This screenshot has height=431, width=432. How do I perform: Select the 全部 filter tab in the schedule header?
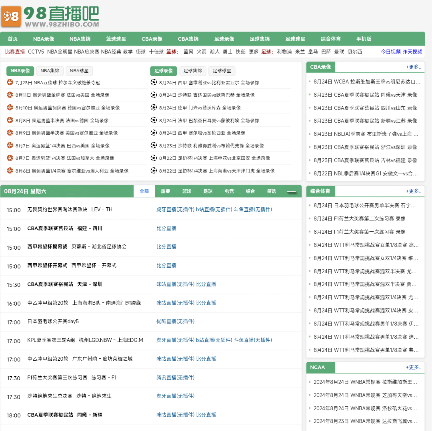[144, 191]
